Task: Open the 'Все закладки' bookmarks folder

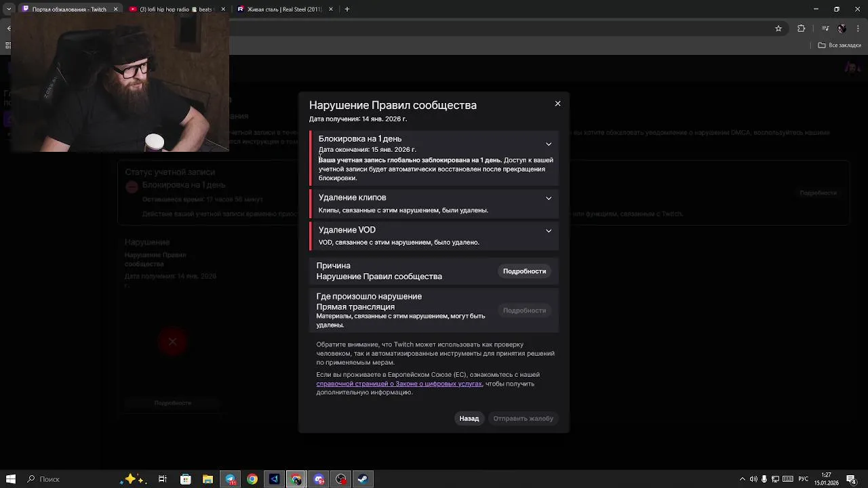Action: 840,45
